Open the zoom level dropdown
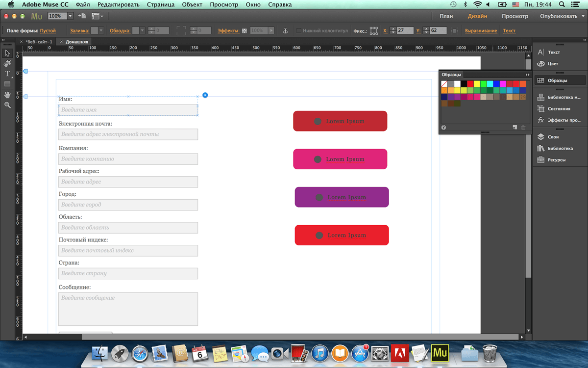The image size is (588, 368). (x=70, y=16)
